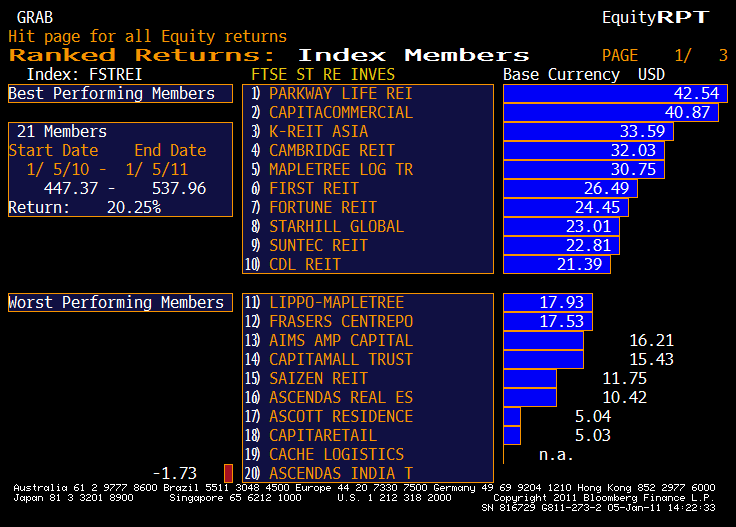This screenshot has width=736, height=527.
Task: Click the 10.42 return value
Action: click(624, 397)
